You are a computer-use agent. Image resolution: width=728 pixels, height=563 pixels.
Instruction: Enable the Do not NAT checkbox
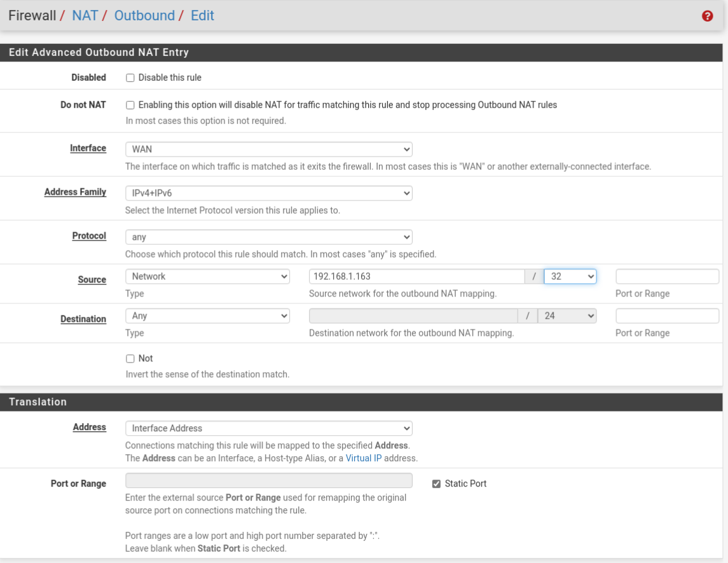(130, 105)
